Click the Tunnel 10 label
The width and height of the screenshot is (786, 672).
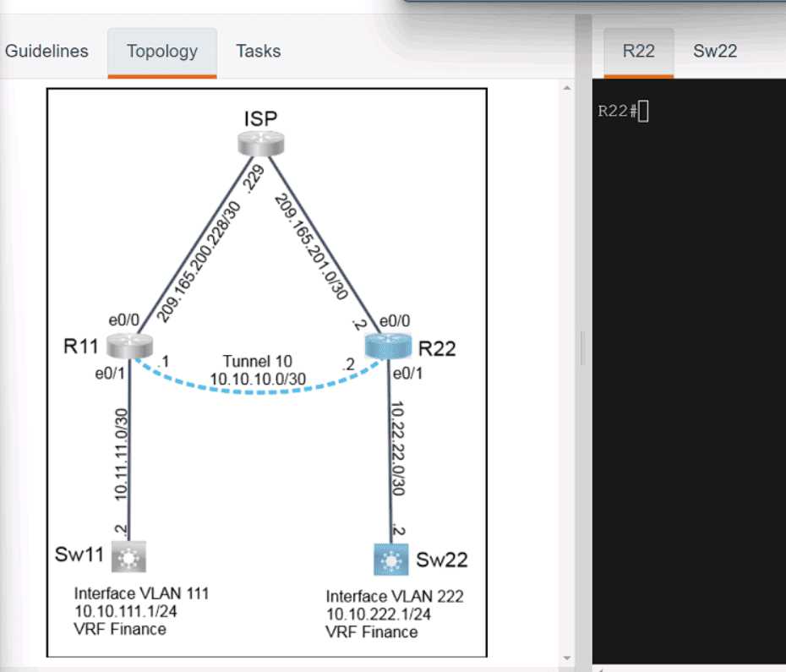[259, 361]
